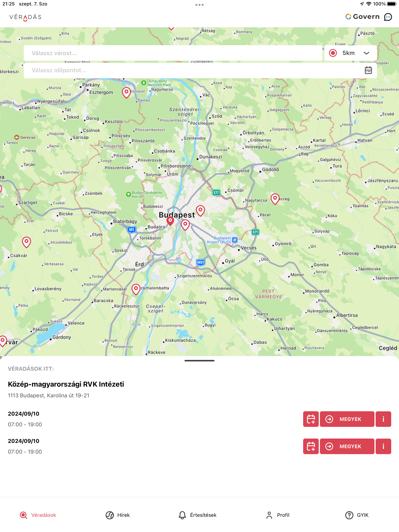Tap the Wi-Fi status icon
Screen dimensions: 399x532
(369, 4)
